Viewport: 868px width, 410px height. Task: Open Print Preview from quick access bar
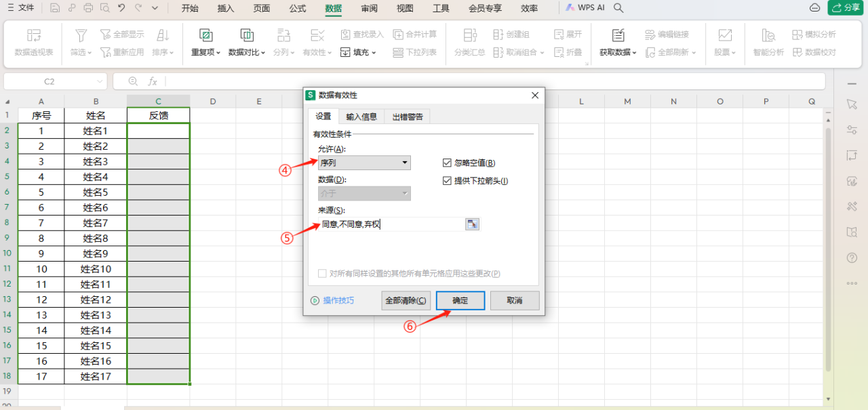coord(104,8)
